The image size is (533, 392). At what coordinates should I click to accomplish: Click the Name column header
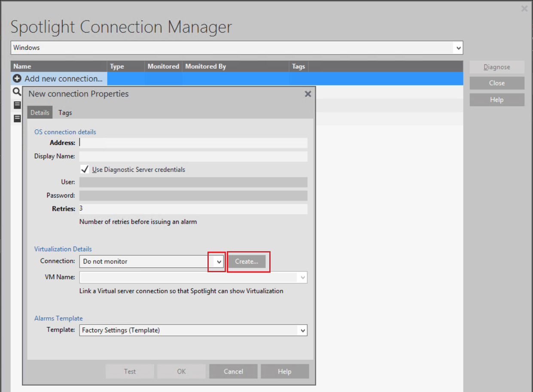[x=59, y=66]
